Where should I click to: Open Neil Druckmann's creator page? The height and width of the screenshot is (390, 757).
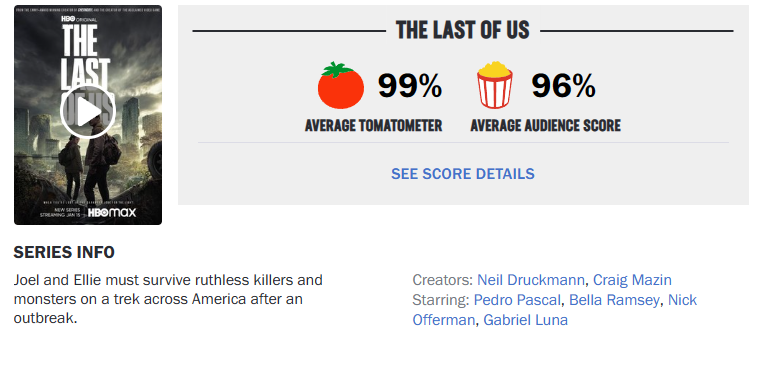pos(531,280)
